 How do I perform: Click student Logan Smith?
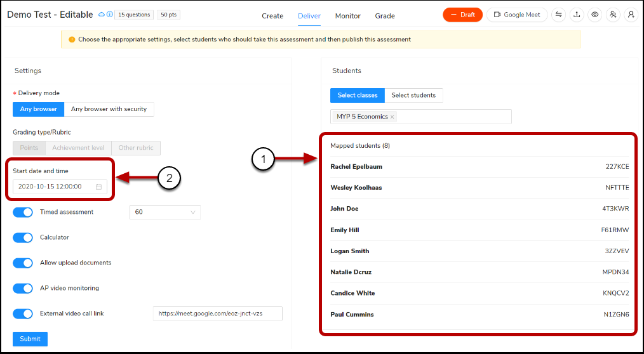349,251
